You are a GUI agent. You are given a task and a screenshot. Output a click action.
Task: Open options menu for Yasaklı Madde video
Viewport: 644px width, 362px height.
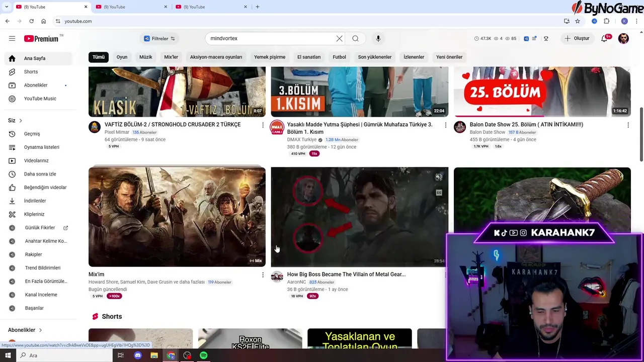pyautogui.click(x=445, y=125)
